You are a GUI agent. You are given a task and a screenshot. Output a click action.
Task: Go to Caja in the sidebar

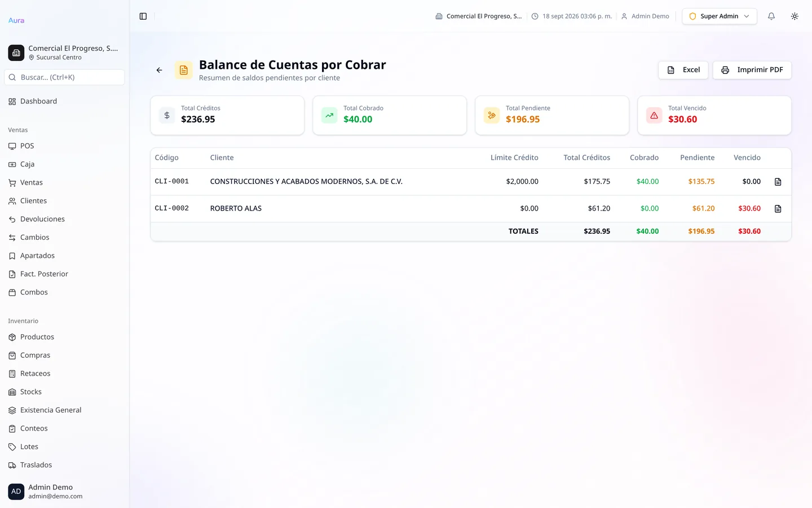tap(64, 164)
